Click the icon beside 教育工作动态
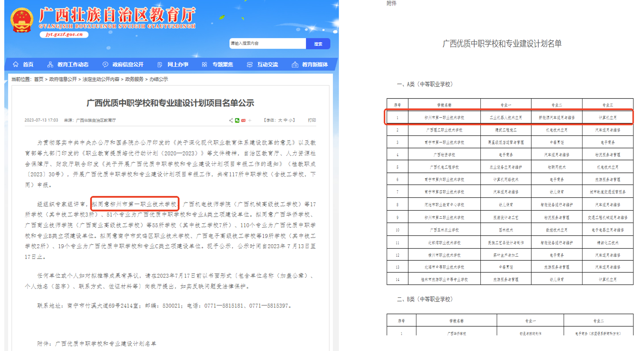The height and width of the screenshot is (351, 644). [x=50, y=64]
